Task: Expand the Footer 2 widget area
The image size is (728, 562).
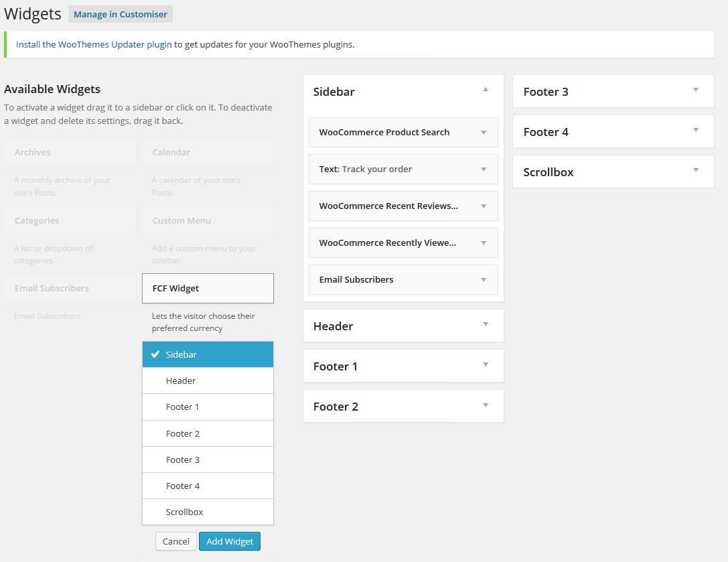Action: point(486,405)
